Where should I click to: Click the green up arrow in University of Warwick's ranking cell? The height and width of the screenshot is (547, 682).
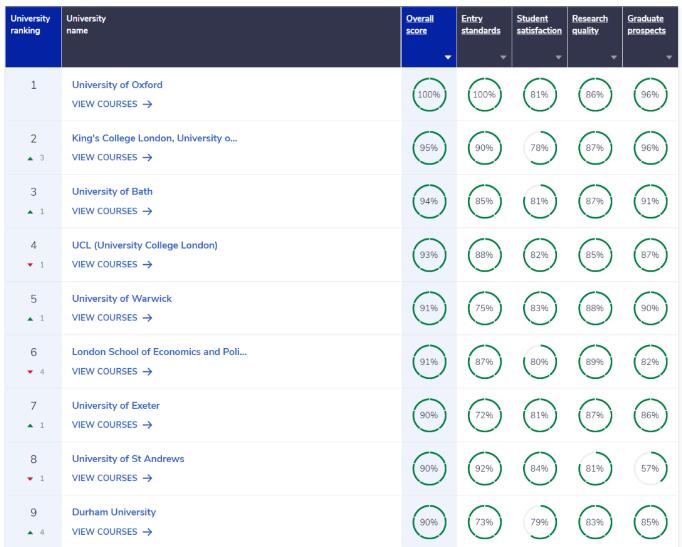(x=30, y=319)
